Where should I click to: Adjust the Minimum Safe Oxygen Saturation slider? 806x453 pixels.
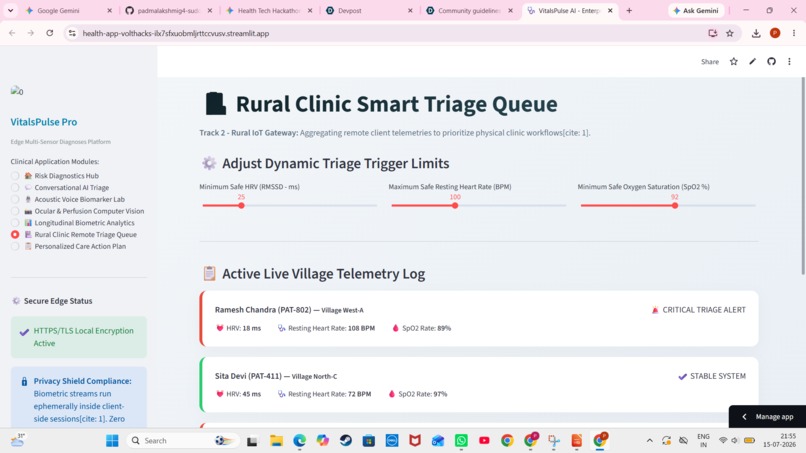(x=675, y=206)
